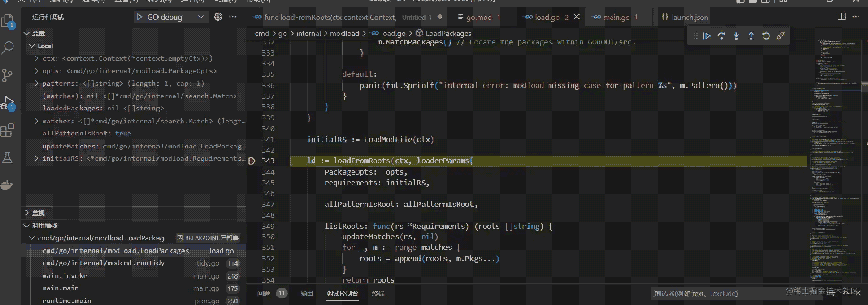Expand the opts variable
This screenshot has width=868, height=305.
coord(37,71)
